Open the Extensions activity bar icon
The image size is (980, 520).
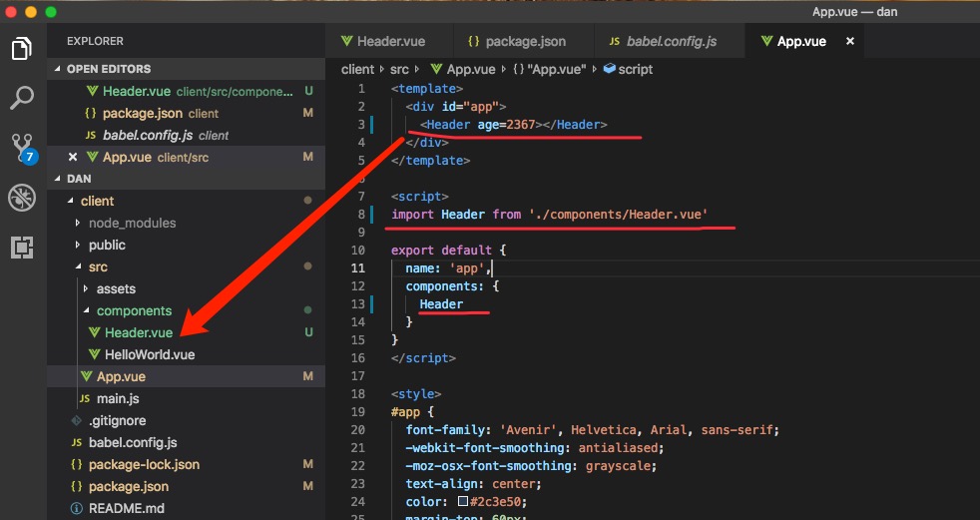(x=22, y=248)
